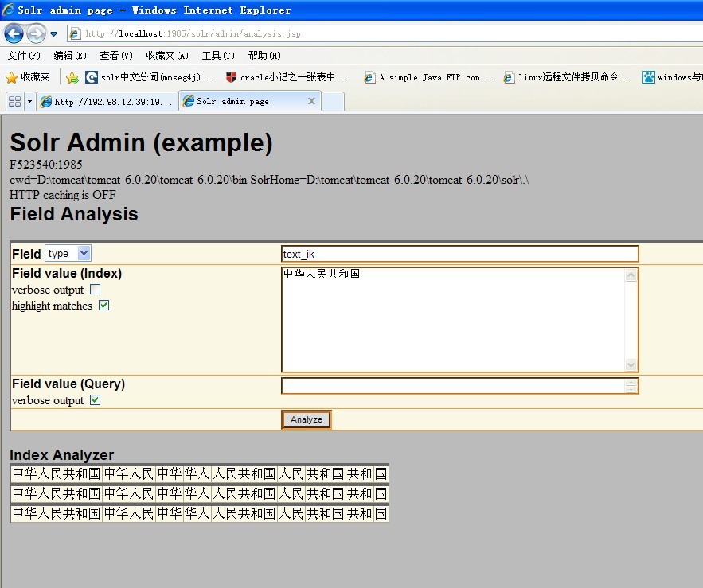
Task: Click the Index textarea scroll up arrow
Action: click(631, 275)
